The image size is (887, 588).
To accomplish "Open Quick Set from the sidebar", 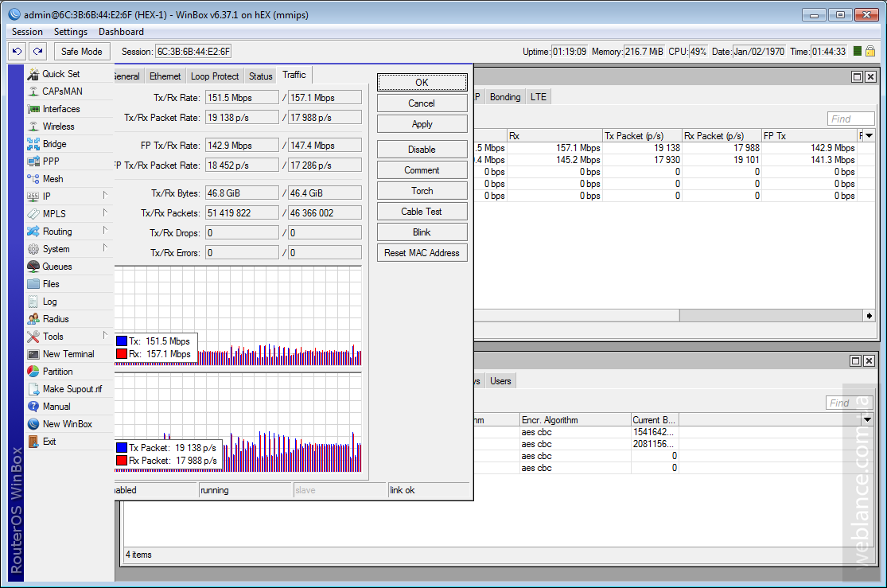I will click(x=60, y=74).
